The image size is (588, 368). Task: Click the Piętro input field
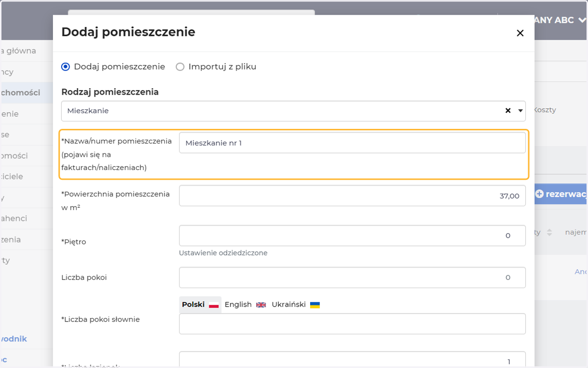pos(352,236)
